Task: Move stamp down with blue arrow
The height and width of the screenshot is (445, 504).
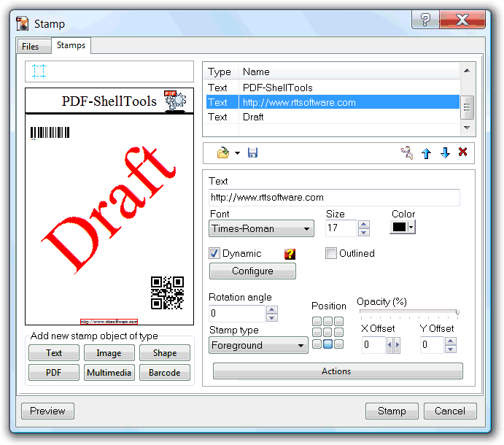Action: (445, 153)
